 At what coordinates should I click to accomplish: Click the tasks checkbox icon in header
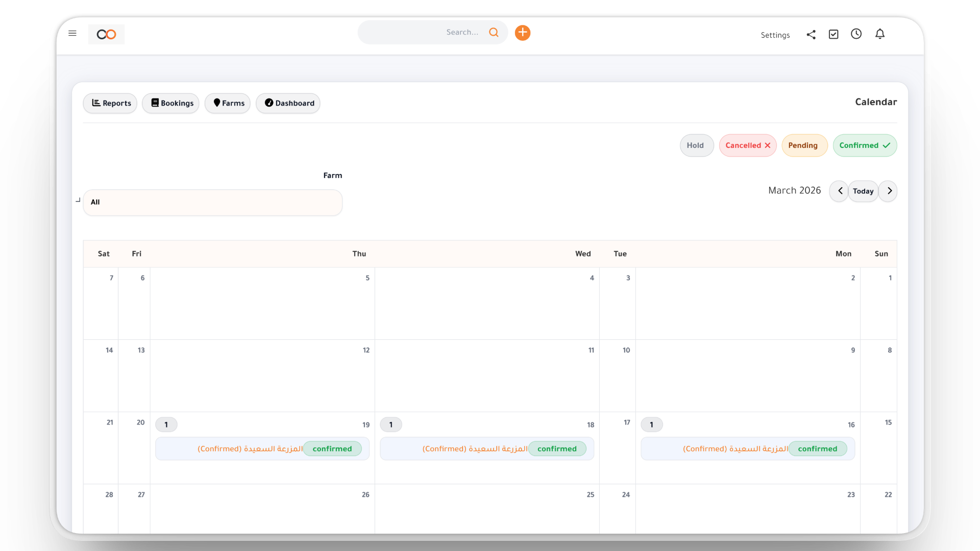[x=834, y=34]
